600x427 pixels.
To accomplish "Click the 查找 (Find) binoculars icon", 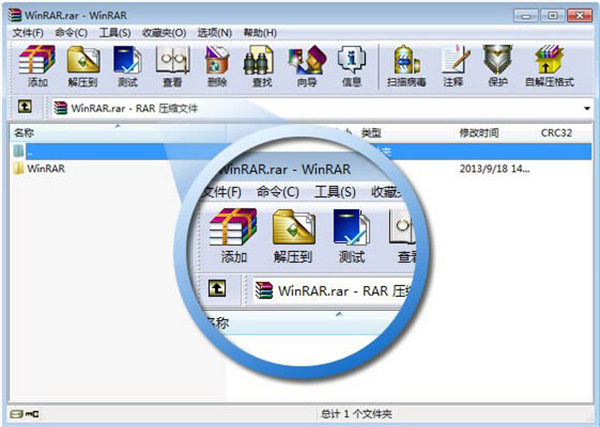I will pyautogui.click(x=259, y=60).
